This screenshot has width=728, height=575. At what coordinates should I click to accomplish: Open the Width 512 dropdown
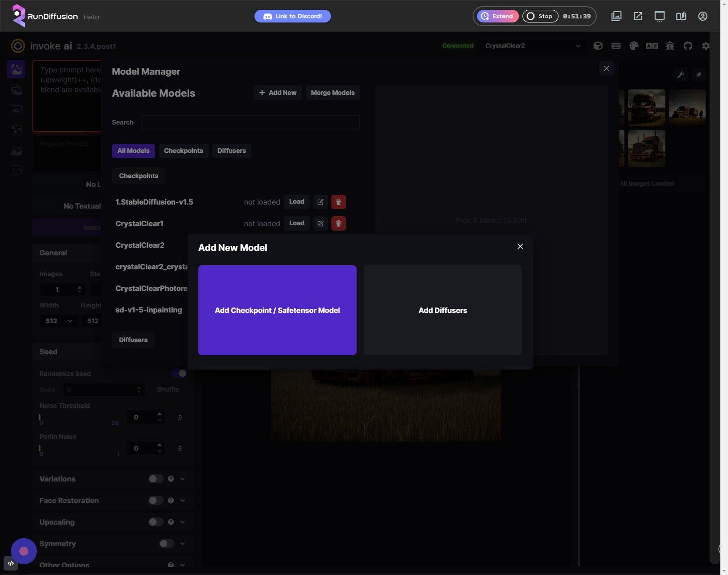59,321
